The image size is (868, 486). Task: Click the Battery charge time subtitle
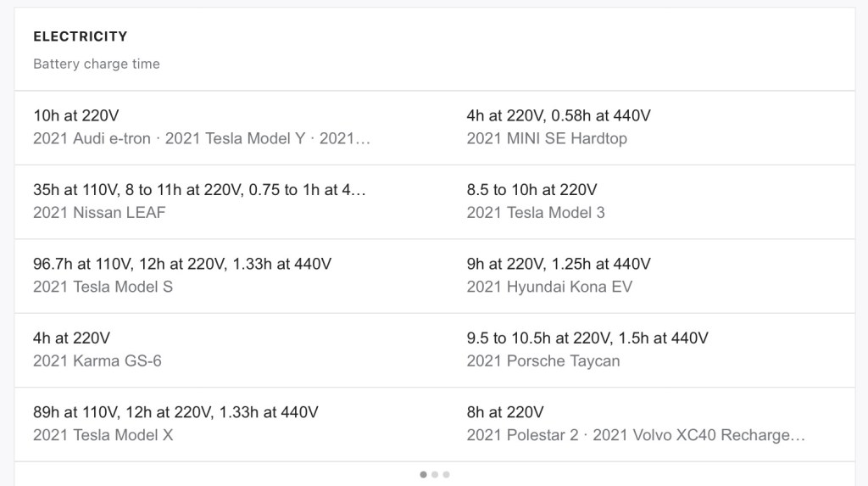(x=97, y=64)
